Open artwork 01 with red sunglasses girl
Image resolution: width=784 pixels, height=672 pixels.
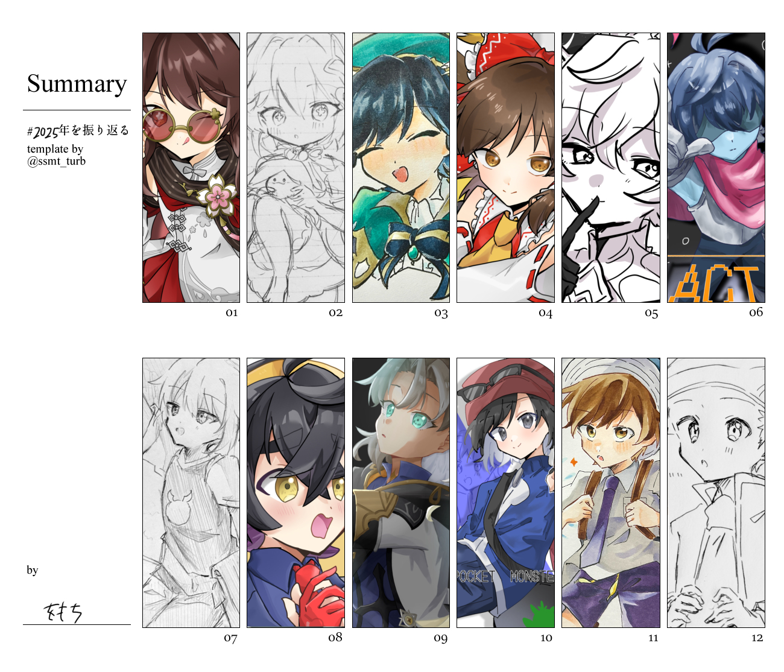pyautogui.click(x=191, y=168)
